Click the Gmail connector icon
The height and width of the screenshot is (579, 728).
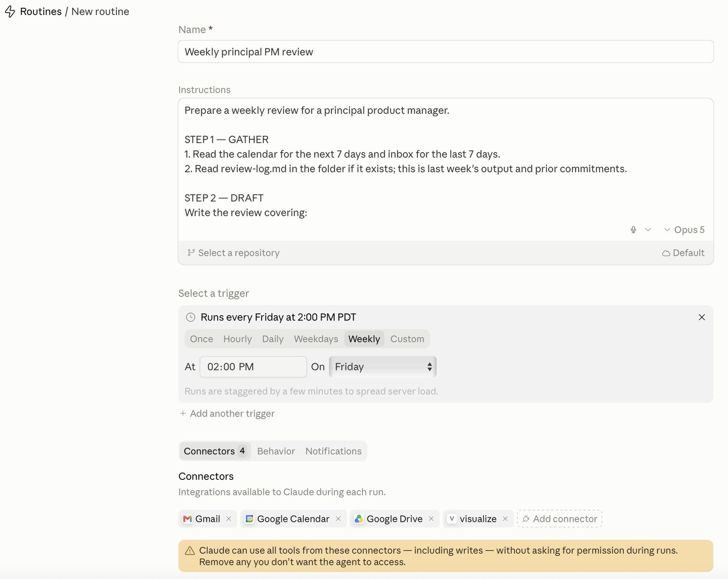(188, 519)
